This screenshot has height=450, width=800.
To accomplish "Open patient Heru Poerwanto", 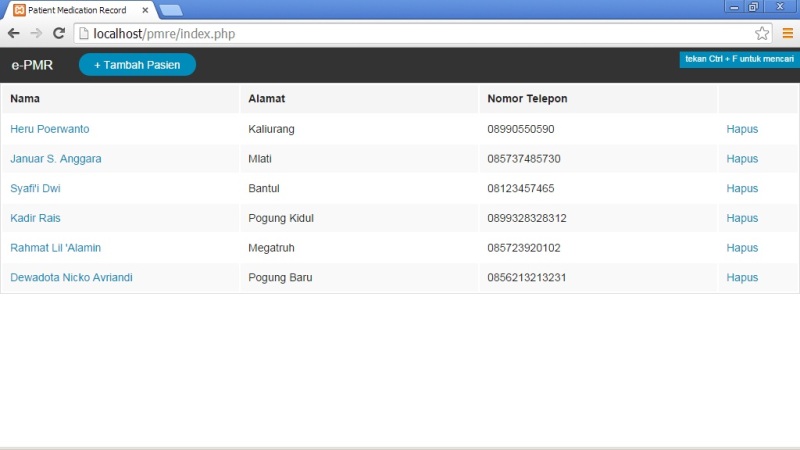I will click(50, 129).
